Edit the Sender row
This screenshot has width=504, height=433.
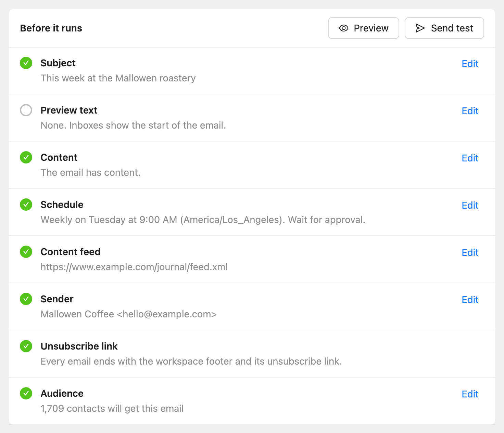[470, 300]
